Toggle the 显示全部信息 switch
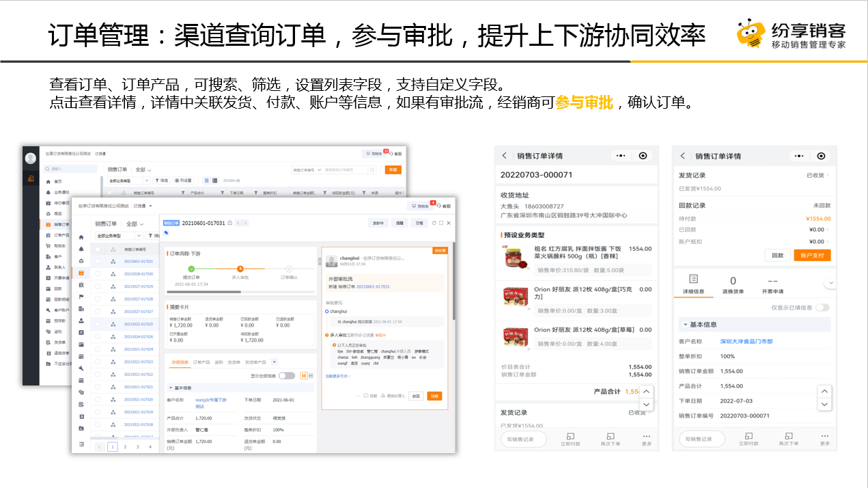This screenshot has height=488, width=868. (x=288, y=376)
